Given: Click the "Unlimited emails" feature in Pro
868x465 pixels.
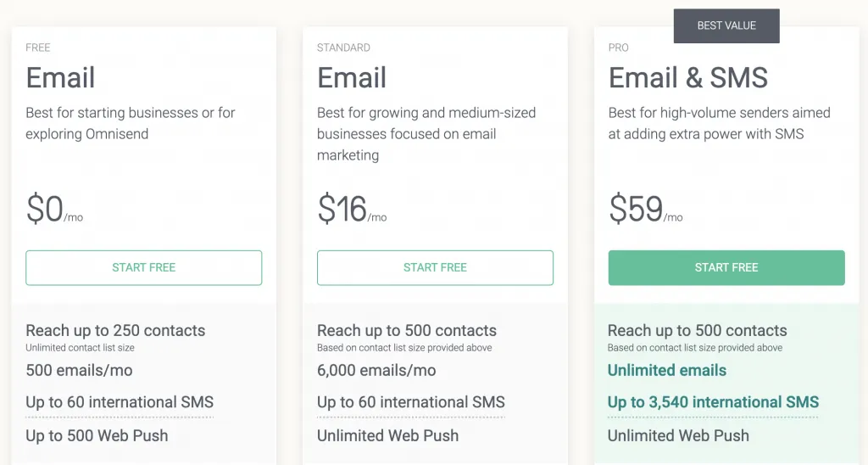Looking at the screenshot, I should (667, 370).
